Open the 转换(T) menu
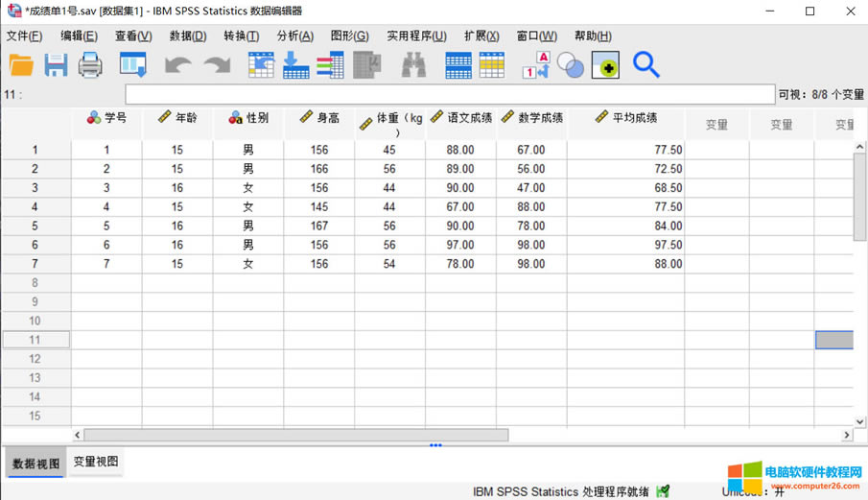 241,36
